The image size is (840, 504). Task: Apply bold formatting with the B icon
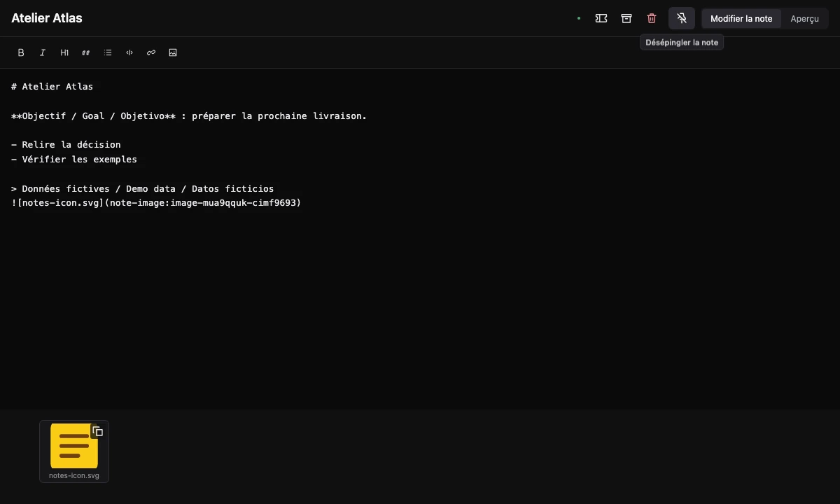(x=21, y=52)
